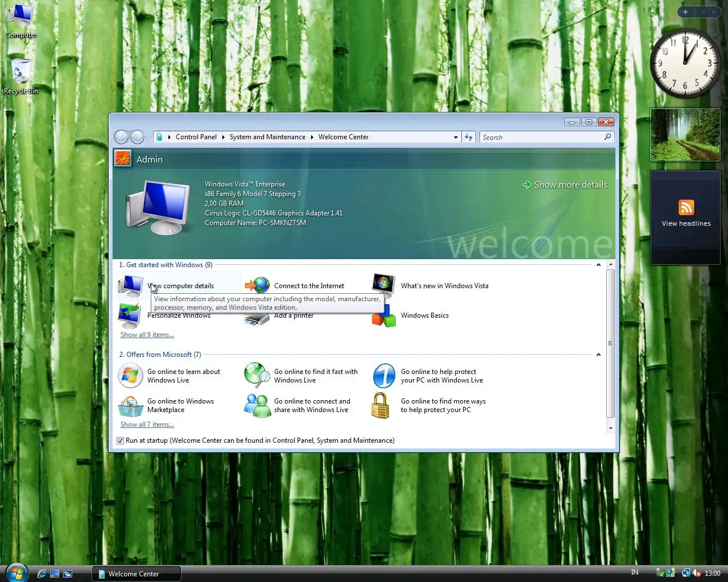Click the scrollbar thumb in the Welcome Center list
728x582 pixels.
pyautogui.click(x=611, y=343)
